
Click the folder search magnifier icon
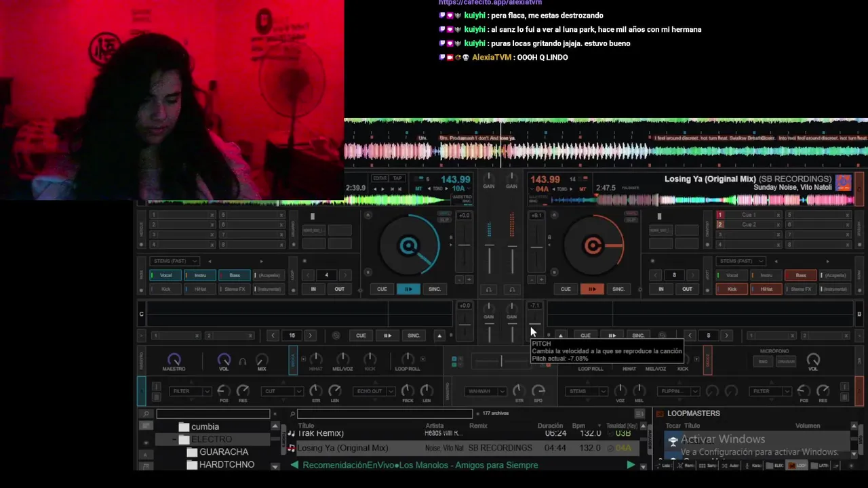click(146, 413)
